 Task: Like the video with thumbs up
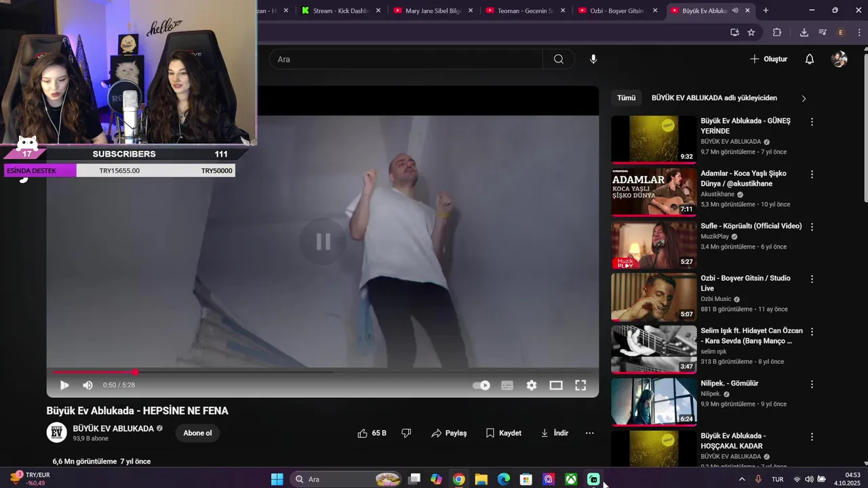[x=372, y=433]
